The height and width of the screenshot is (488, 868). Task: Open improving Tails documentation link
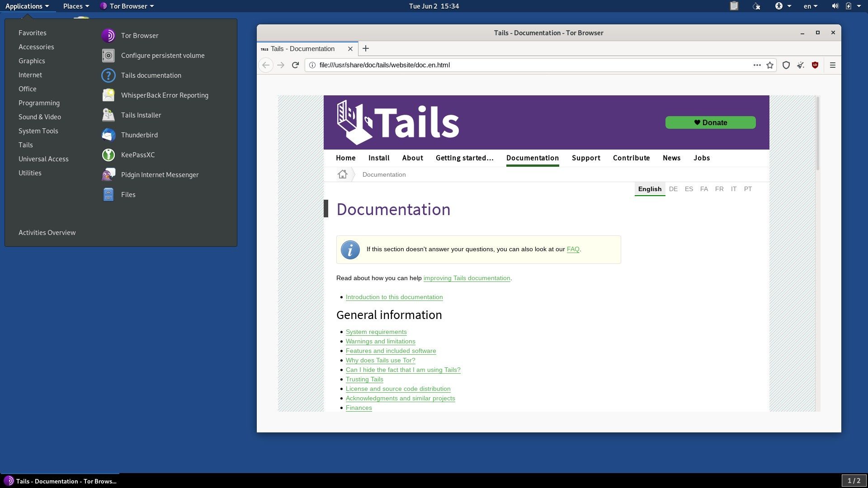(x=467, y=278)
